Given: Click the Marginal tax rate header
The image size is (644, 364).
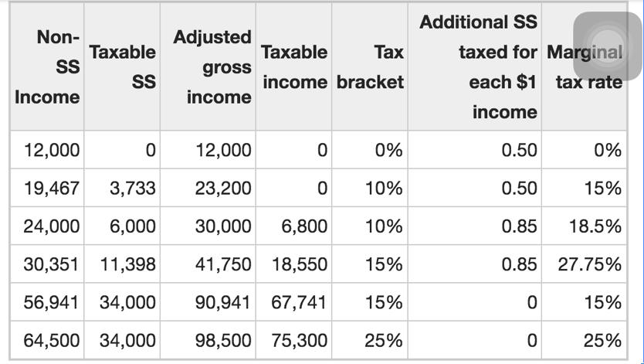Looking at the screenshot, I should pos(584,67).
